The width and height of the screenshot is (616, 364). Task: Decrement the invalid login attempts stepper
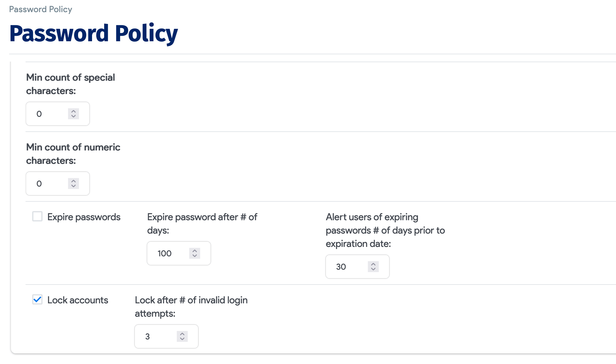click(x=182, y=339)
